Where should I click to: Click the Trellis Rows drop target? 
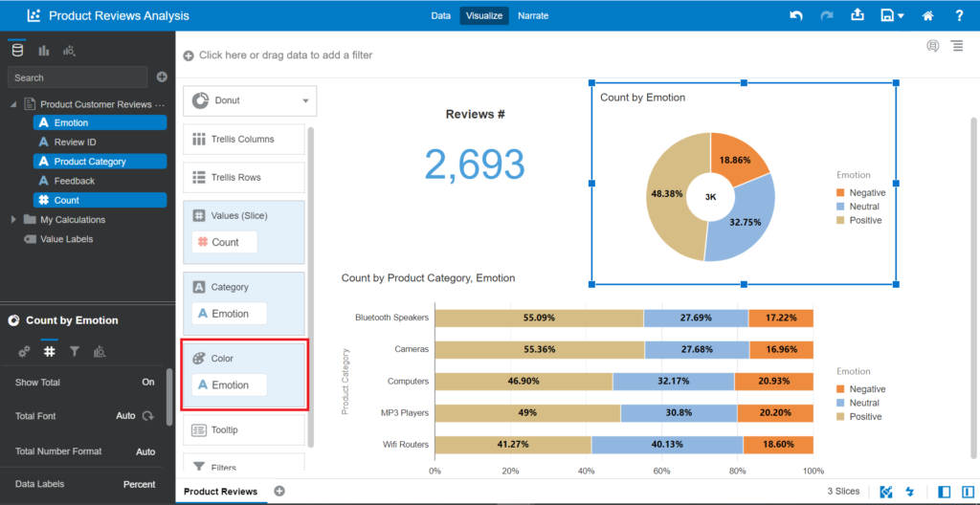click(x=244, y=178)
